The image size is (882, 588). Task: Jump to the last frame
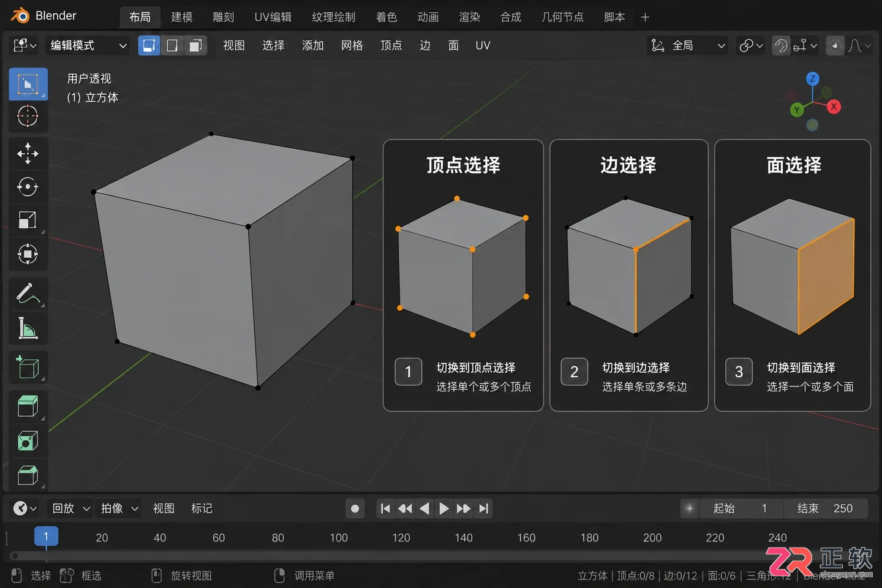pos(484,508)
